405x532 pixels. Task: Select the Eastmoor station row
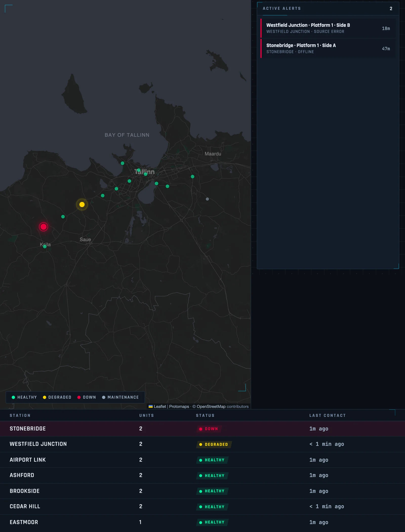coord(202,522)
